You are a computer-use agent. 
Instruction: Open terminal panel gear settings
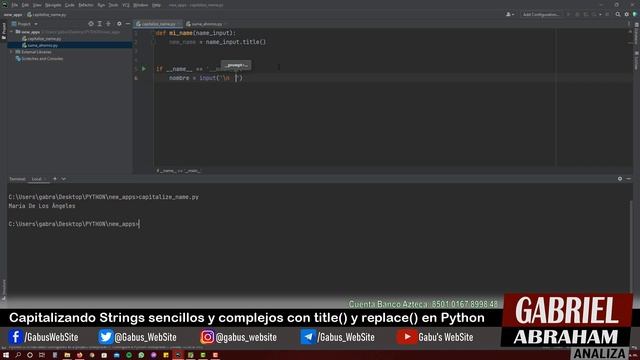620,179
